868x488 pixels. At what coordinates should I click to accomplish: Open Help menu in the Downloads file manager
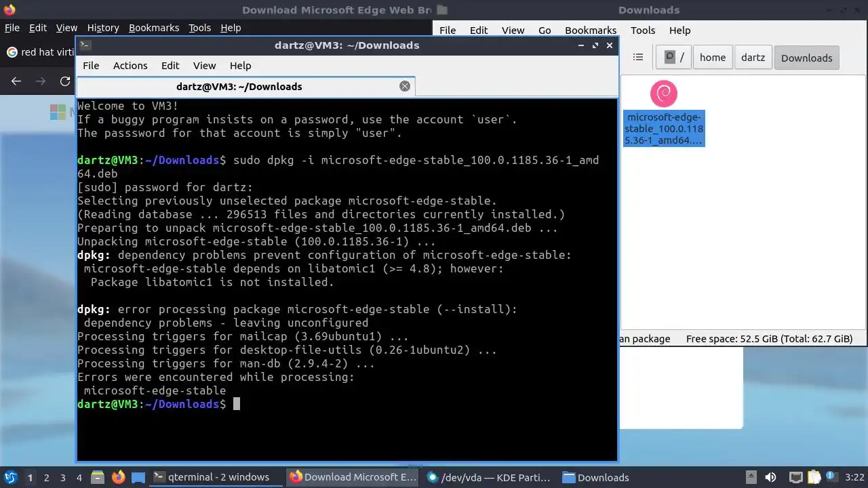click(x=679, y=30)
